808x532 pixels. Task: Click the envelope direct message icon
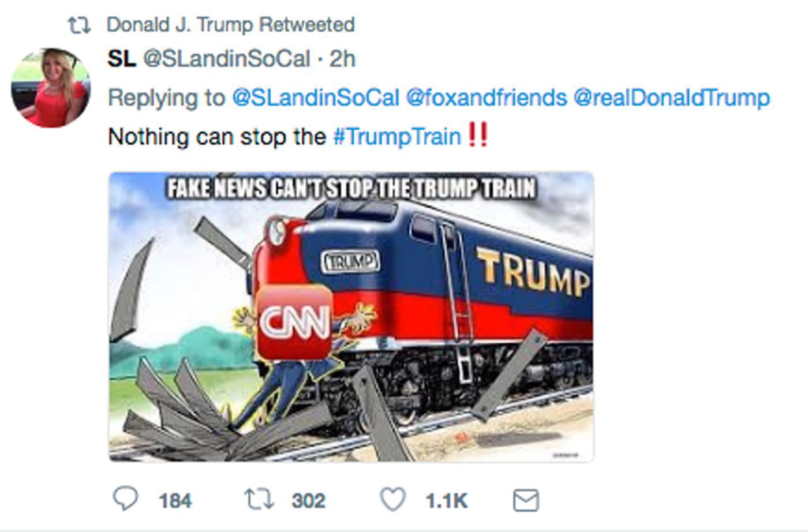click(526, 500)
